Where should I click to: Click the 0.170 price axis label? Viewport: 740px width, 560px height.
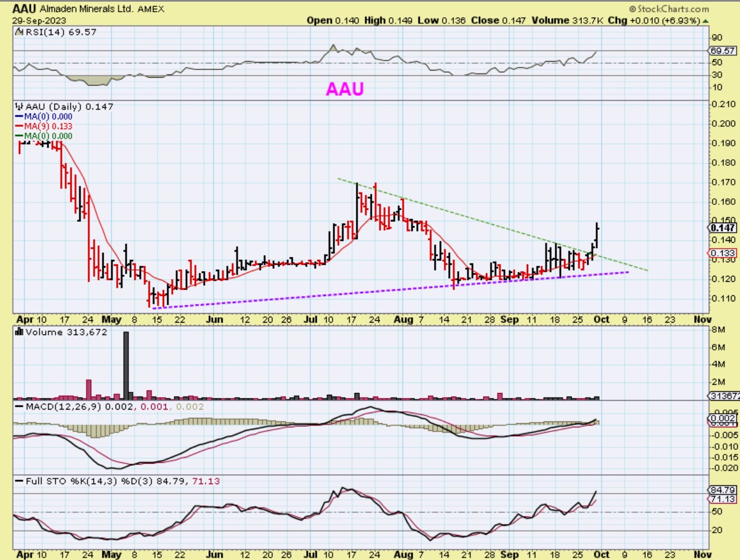click(x=722, y=182)
